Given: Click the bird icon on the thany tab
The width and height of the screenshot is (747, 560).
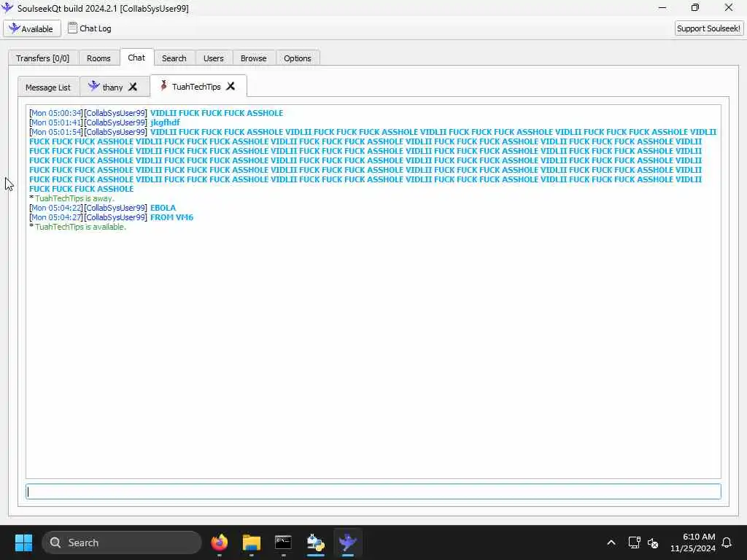Looking at the screenshot, I should pyautogui.click(x=94, y=86).
